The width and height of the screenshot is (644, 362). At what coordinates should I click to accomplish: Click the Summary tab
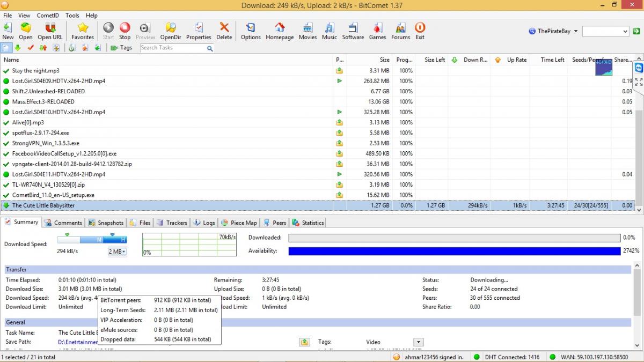pyautogui.click(x=21, y=222)
